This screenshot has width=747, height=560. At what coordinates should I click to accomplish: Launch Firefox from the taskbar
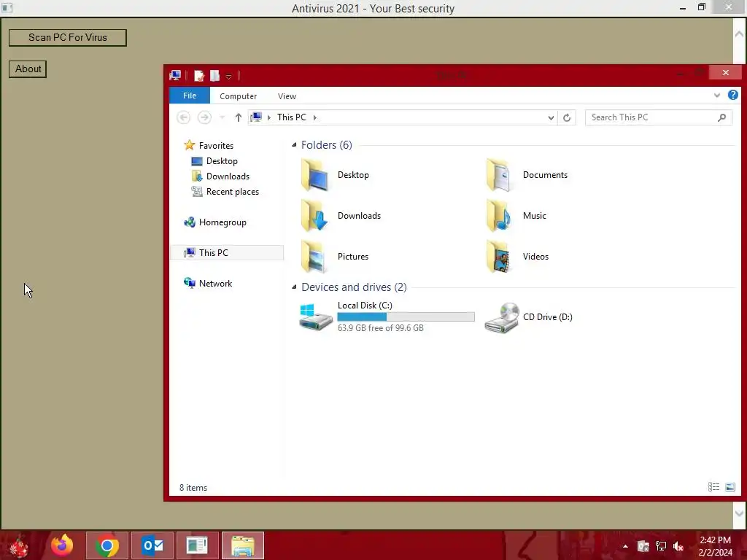62,545
